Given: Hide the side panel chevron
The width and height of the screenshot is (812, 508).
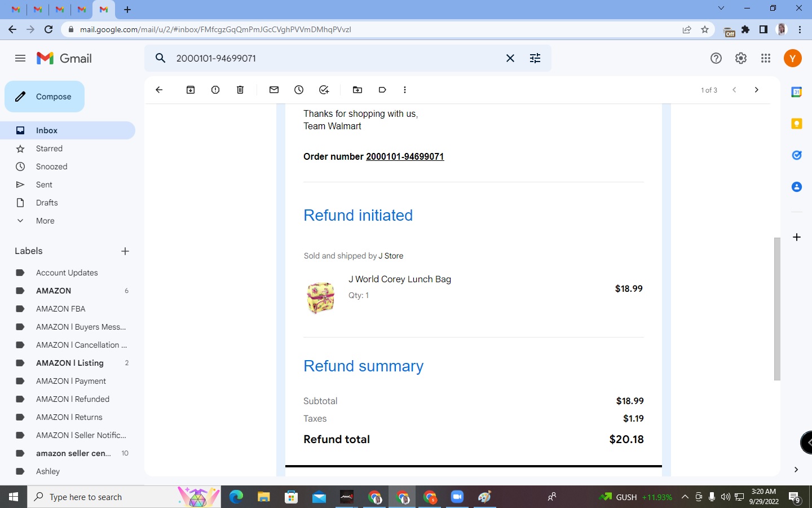Looking at the screenshot, I should (796, 470).
